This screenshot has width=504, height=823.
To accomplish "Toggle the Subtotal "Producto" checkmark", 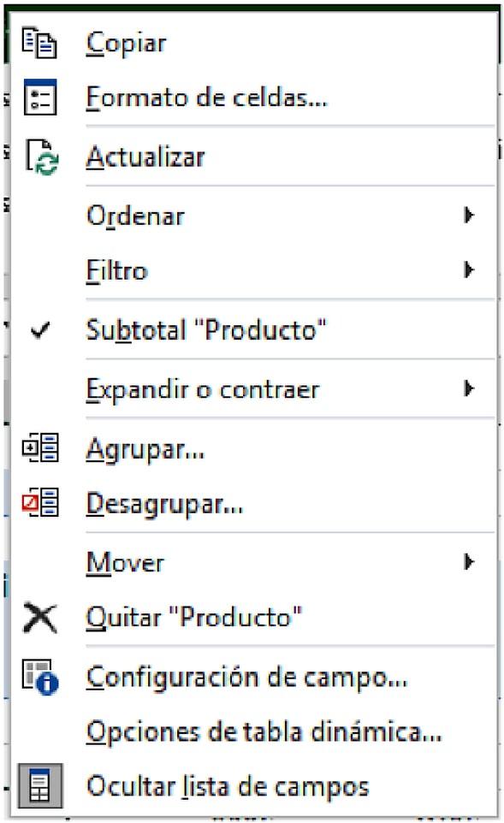I will point(40,330).
